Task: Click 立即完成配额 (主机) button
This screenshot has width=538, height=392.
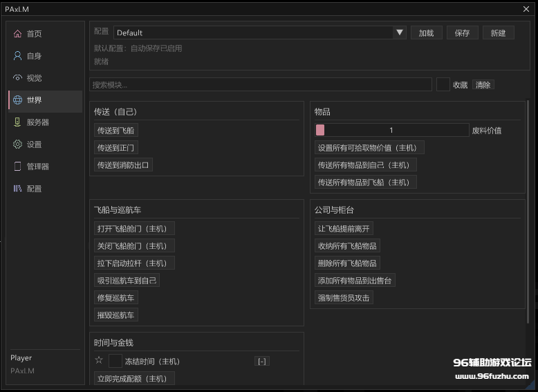Action: point(134,379)
